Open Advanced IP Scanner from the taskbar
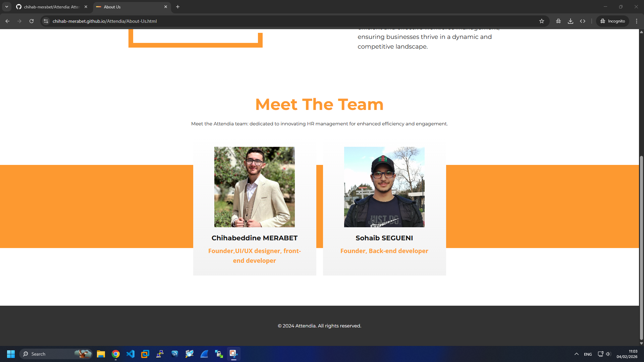This screenshot has height=362, width=644. pos(190,354)
